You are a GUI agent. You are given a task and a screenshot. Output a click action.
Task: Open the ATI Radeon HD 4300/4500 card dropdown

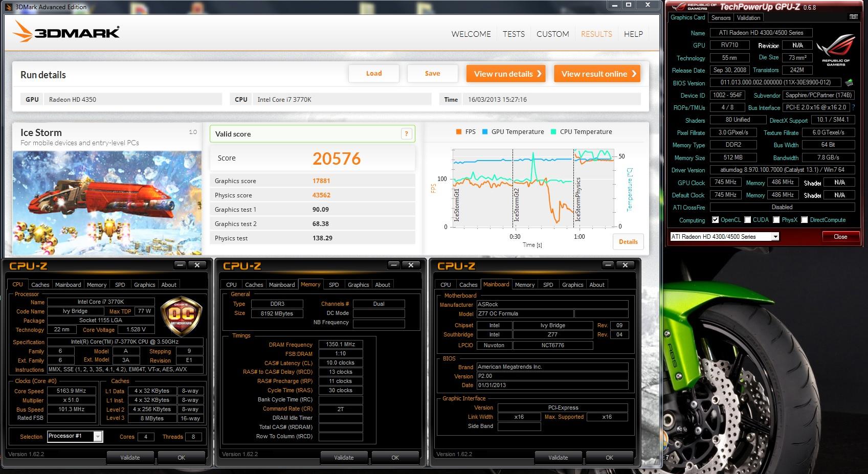click(724, 237)
